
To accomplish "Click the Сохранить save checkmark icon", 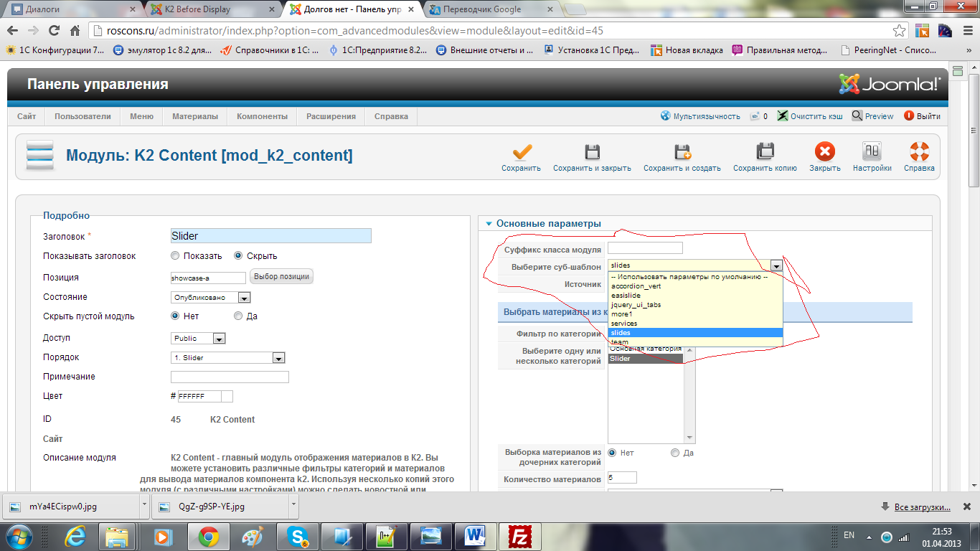I will pos(521,152).
